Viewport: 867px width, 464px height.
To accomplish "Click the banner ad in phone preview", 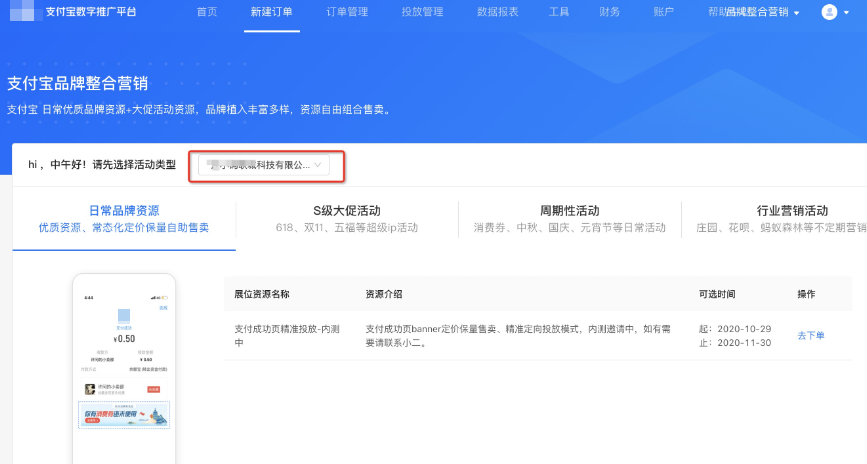I will point(124,415).
